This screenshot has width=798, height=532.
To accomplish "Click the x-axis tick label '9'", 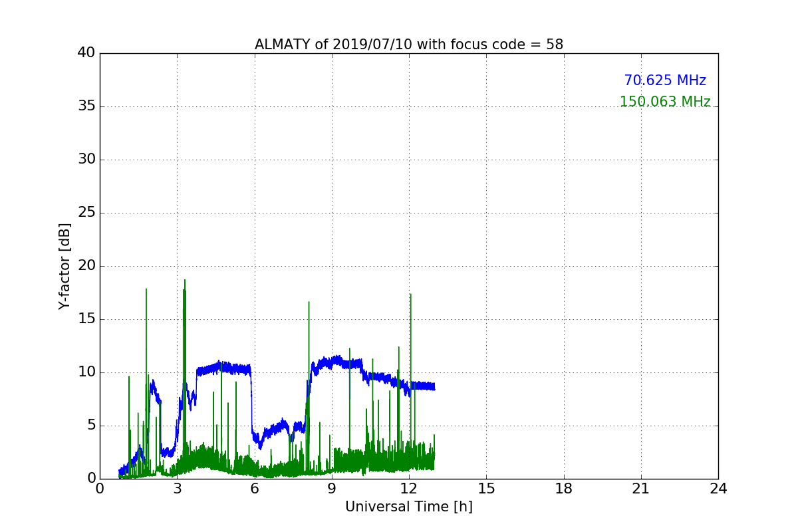I will coord(332,489).
